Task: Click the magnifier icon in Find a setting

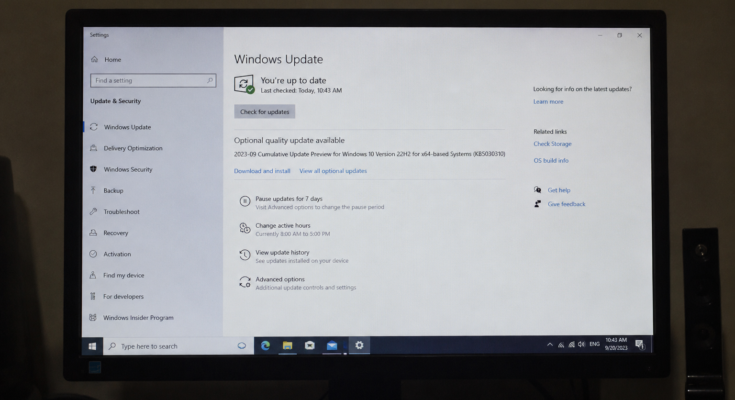Action: (x=210, y=81)
